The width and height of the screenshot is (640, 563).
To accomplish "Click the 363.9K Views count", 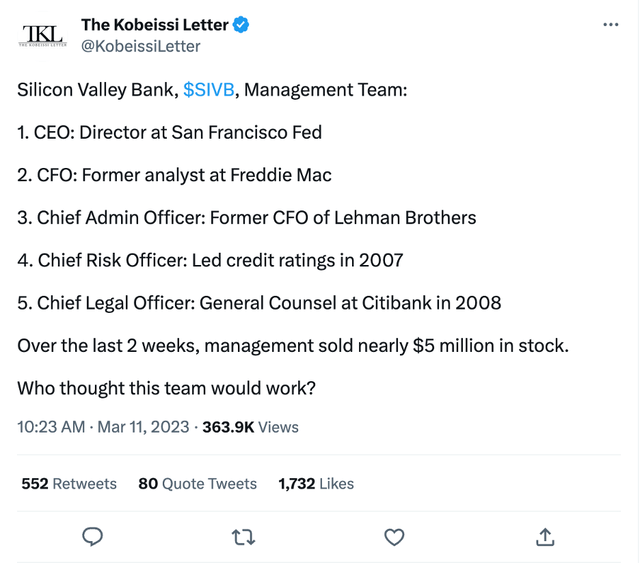I will [x=251, y=427].
